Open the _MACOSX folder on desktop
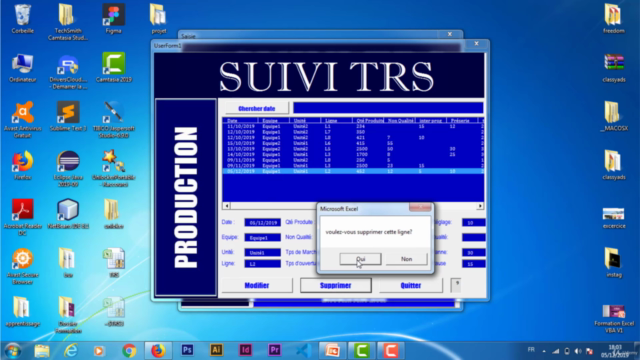 tap(613, 117)
